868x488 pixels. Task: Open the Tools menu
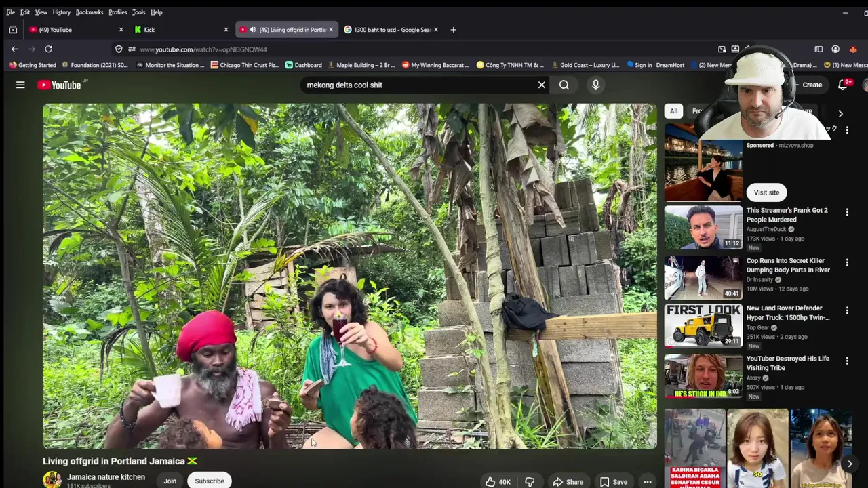[x=138, y=12]
